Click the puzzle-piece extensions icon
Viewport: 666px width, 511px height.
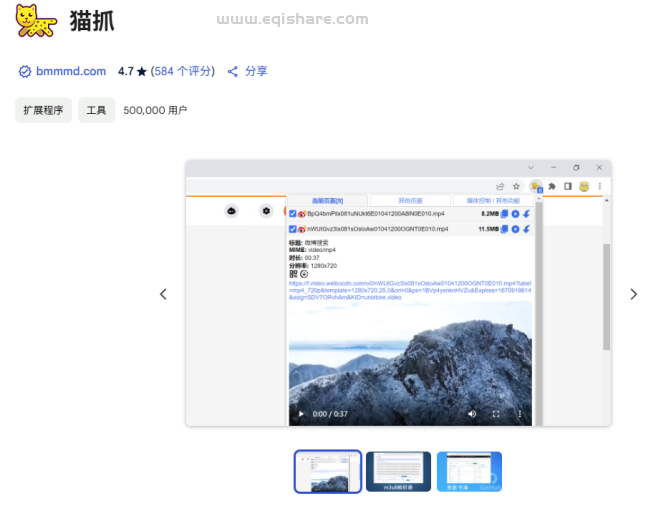point(552,186)
